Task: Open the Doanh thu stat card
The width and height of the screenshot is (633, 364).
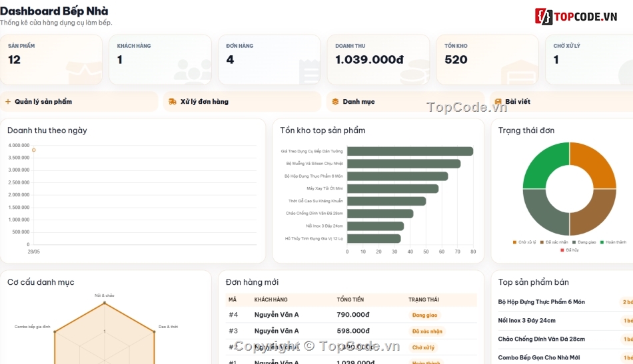Action: (x=378, y=60)
